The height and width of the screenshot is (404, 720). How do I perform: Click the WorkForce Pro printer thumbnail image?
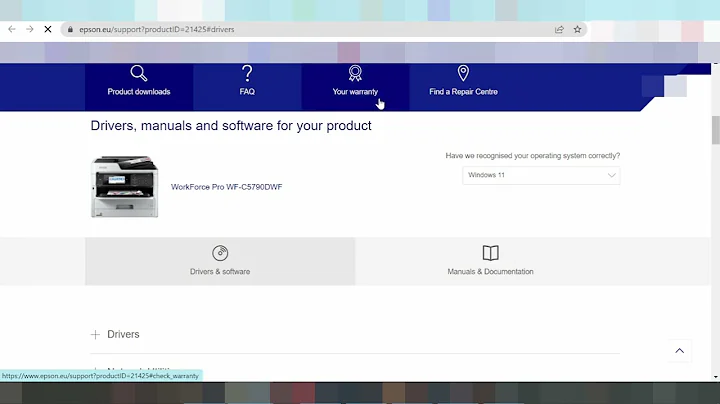[124, 186]
